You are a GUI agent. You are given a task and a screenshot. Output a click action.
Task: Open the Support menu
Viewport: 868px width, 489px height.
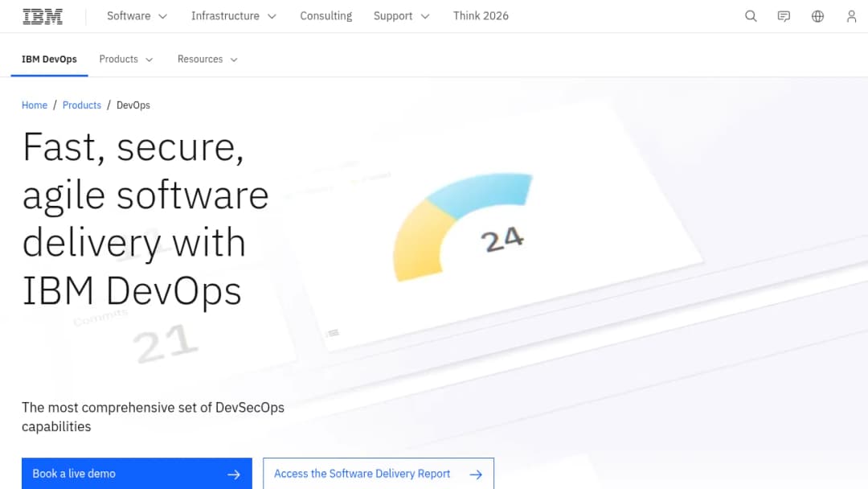coord(401,16)
